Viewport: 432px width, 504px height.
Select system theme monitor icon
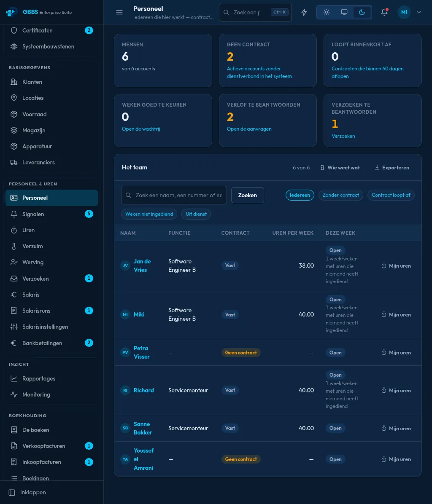click(344, 12)
